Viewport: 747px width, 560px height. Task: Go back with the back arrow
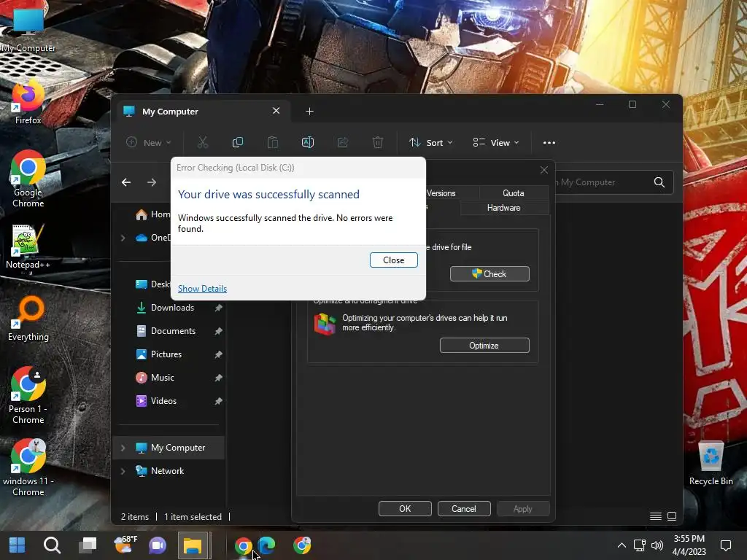pyautogui.click(x=126, y=182)
